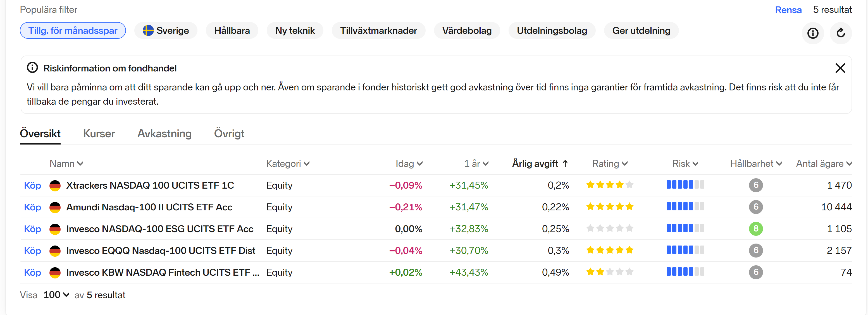Image resolution: width=868 pixels, height=315 pixels.
Task: Open the Visa 100 results dropdown
Action: point(56,295)
